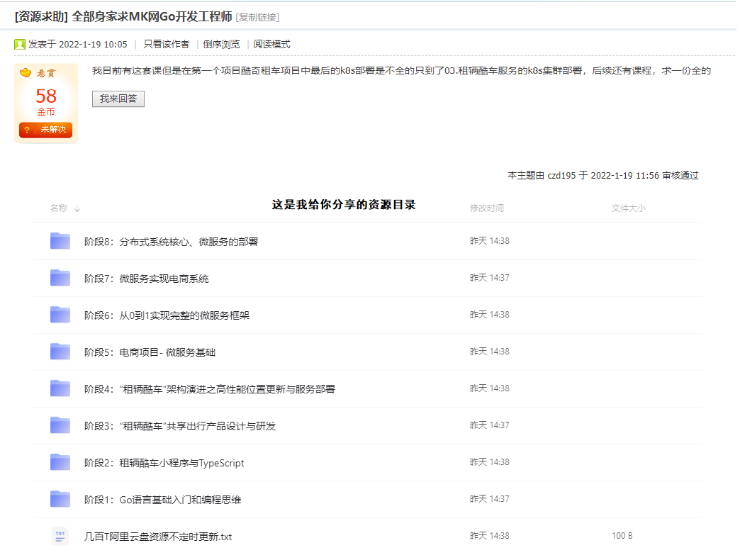Switch to 倒序浏览 order

coord(221,45)
